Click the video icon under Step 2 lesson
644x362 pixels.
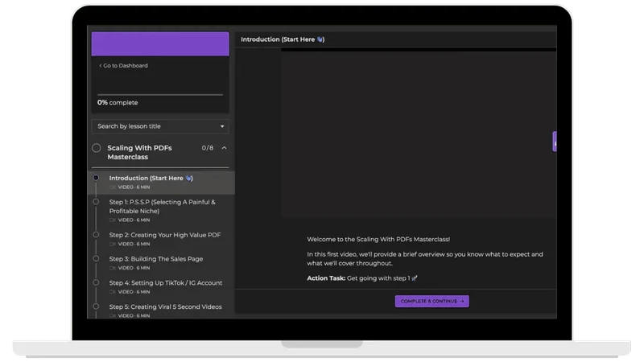[112, 245]
